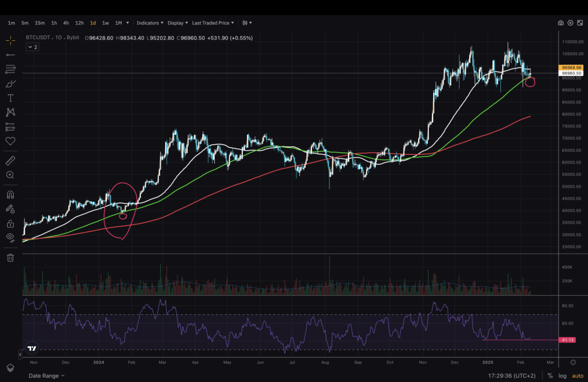The image size is (588, 382).
Task: Select the brush drawing tool
Action: tap(10, 85)
